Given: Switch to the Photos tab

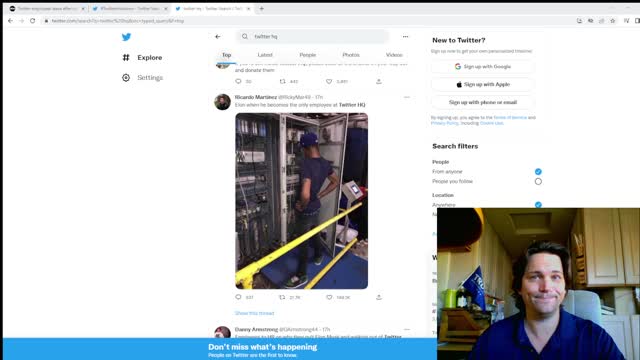Looking at the screenshot, I should (351, 55).
